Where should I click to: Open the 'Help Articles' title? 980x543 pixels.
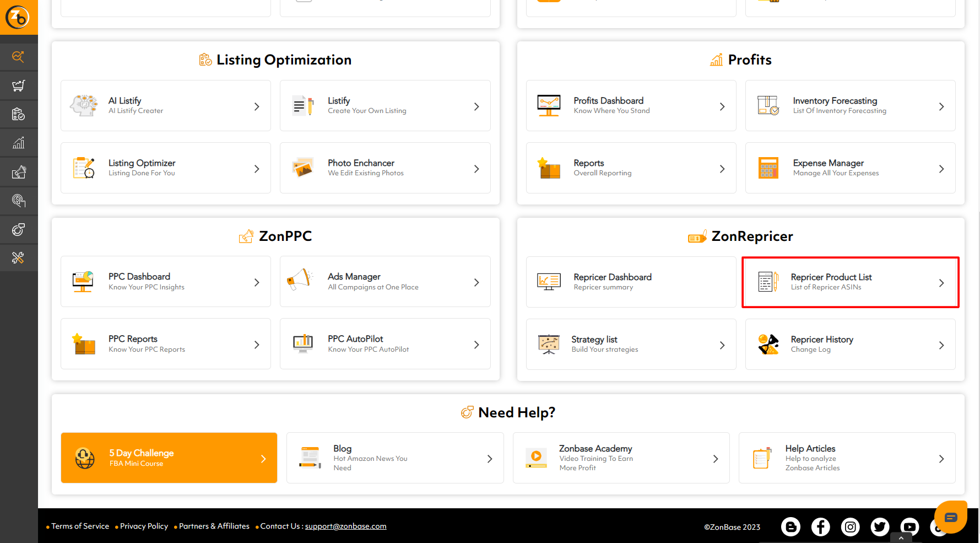[x=810, y=448]
